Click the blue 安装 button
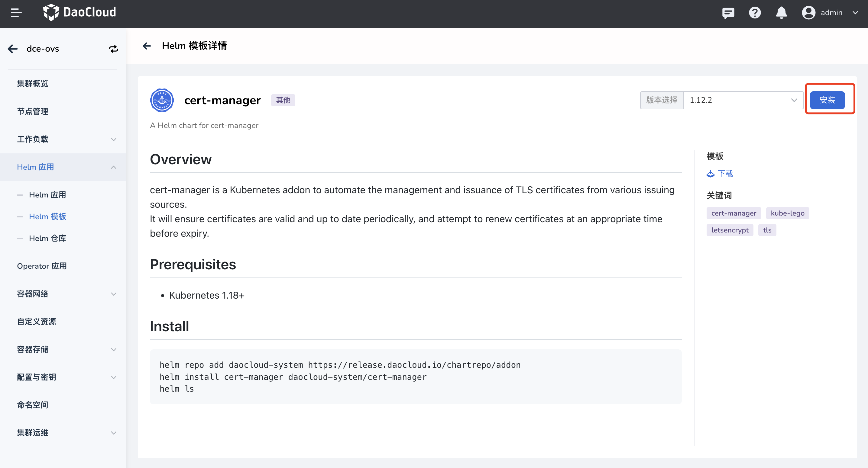 (x=827, y=100)
